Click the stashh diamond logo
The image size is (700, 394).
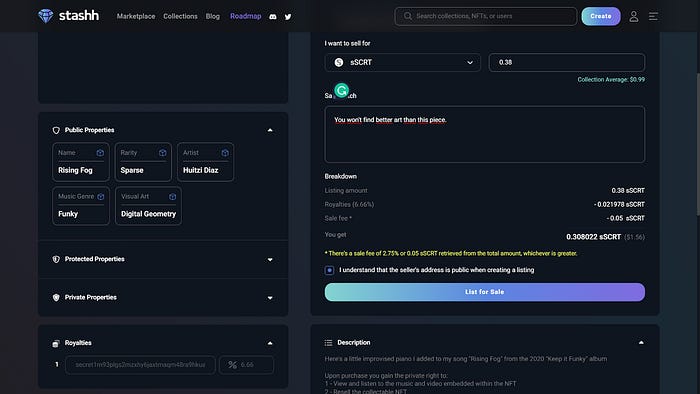pos(46,16)
